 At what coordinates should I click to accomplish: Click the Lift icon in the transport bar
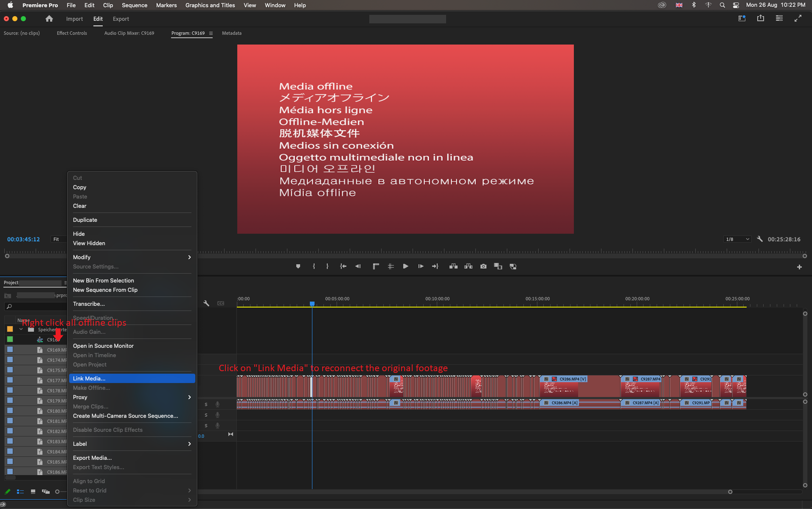pyautogui.click(x=453, y=266)
